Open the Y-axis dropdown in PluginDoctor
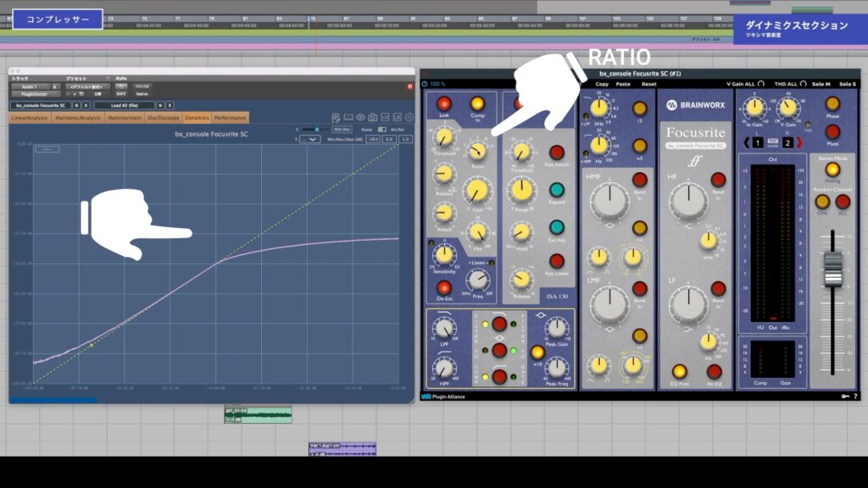This screenshot has height=488, width=868. tap(309, 140)
